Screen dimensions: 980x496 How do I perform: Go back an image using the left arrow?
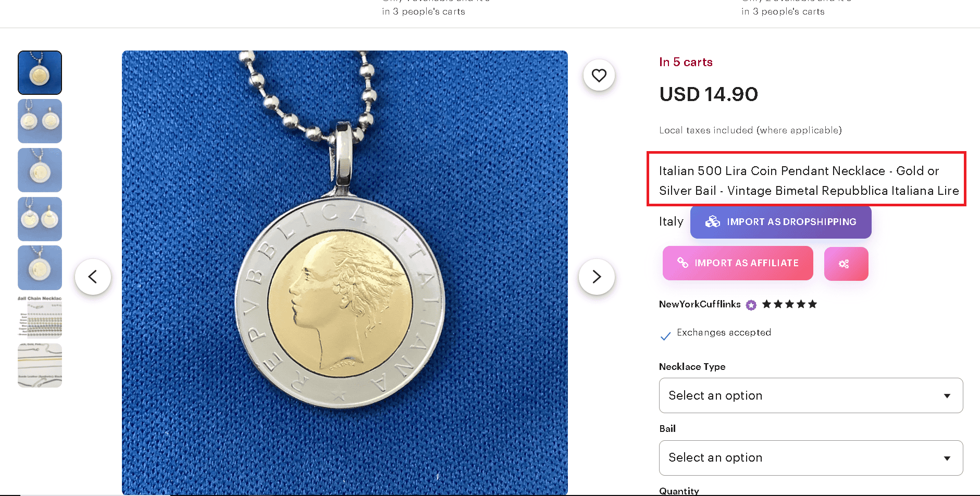click(x=93, y=277)
